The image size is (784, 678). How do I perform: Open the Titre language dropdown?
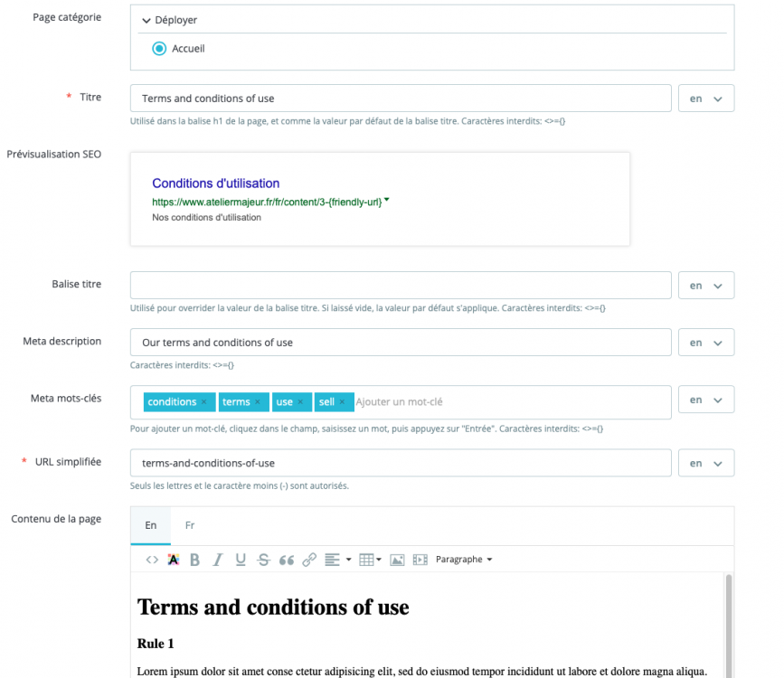click(x=706, y=99)
